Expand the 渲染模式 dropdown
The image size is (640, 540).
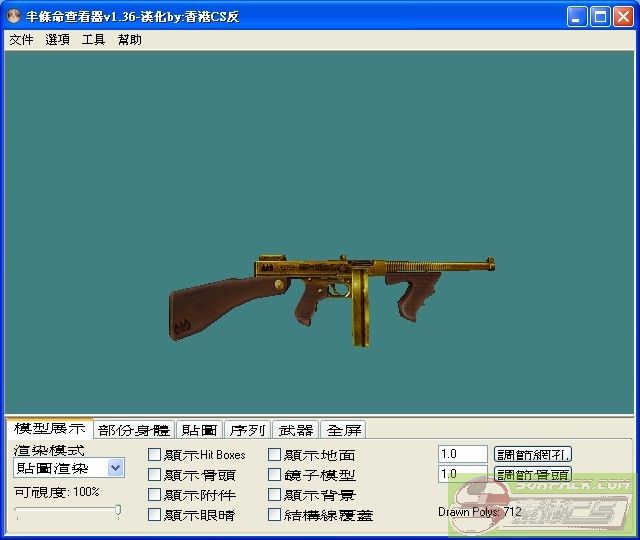[115, 468]
